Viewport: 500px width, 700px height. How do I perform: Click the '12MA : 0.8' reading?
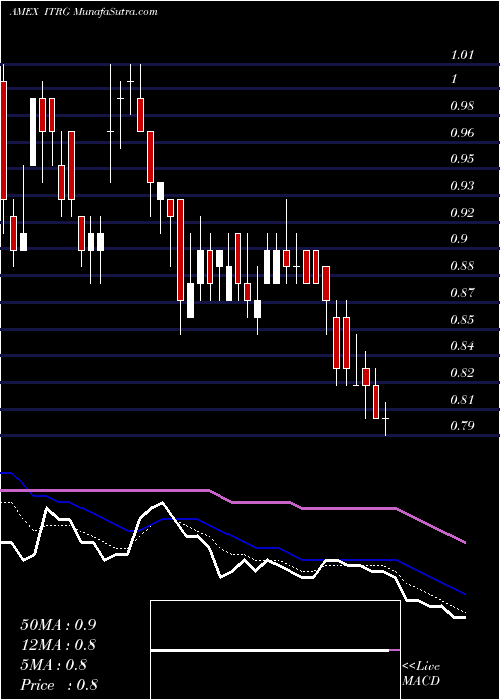(58, 645)
